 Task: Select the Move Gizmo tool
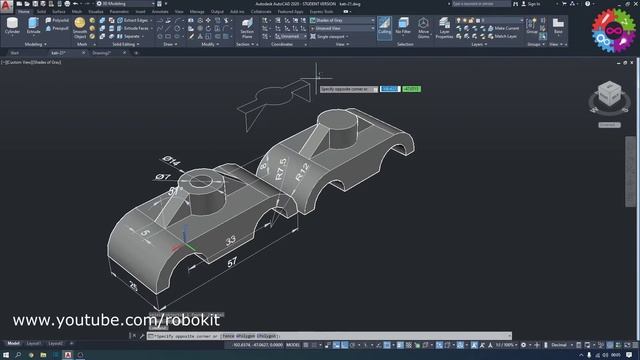tap(424, 27)
